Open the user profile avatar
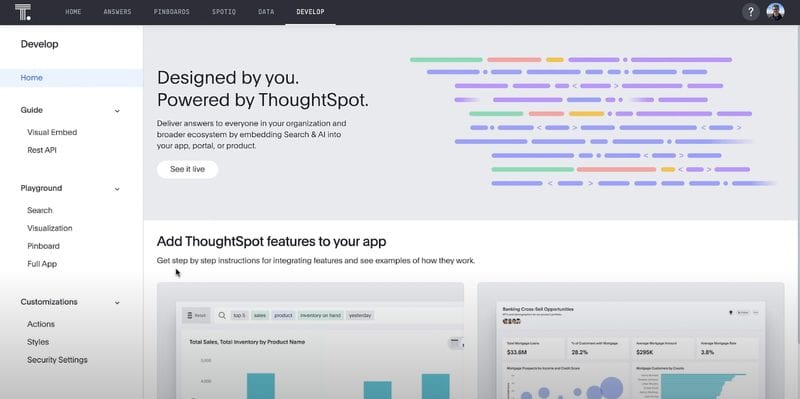 tap(775, 12)
